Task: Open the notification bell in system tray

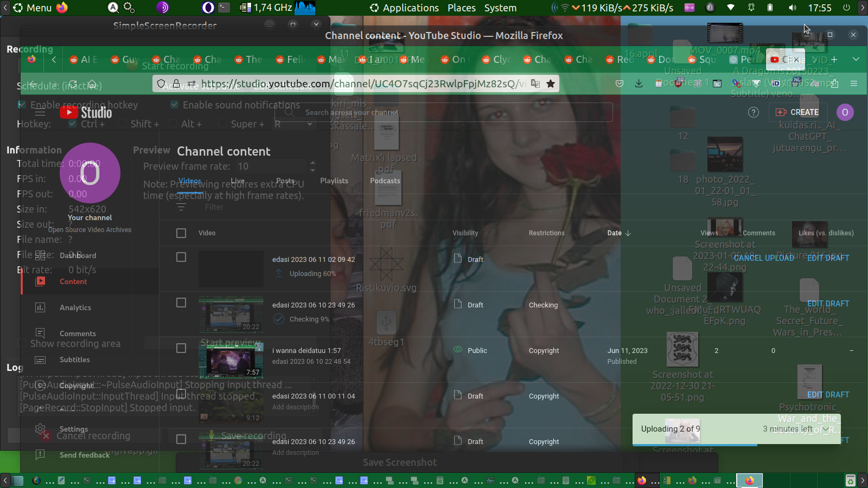Action: [751, 8]
